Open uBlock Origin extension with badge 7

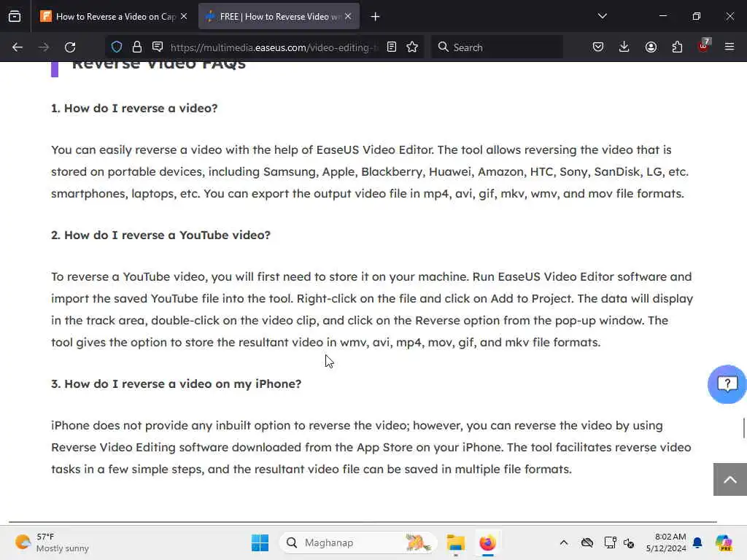point(704,46)
